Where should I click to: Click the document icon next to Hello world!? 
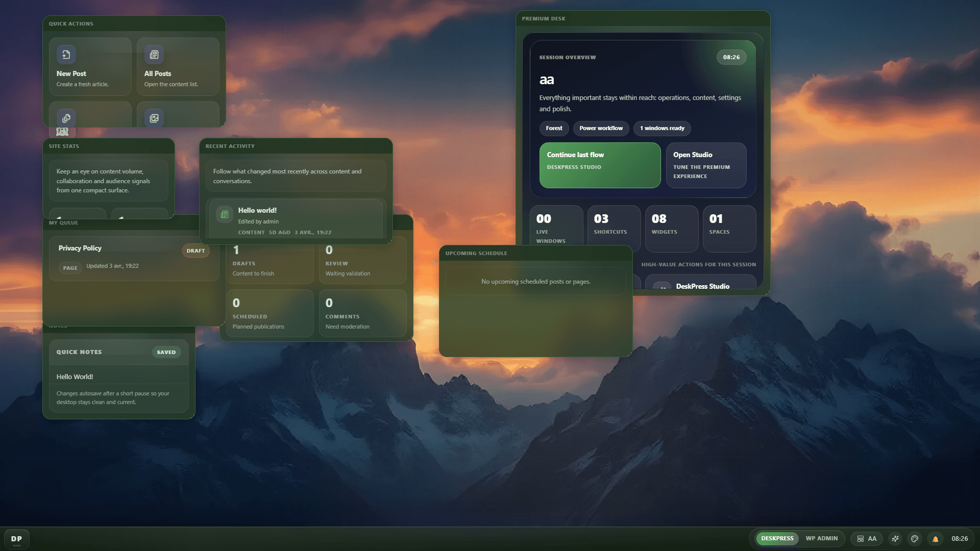224,214
